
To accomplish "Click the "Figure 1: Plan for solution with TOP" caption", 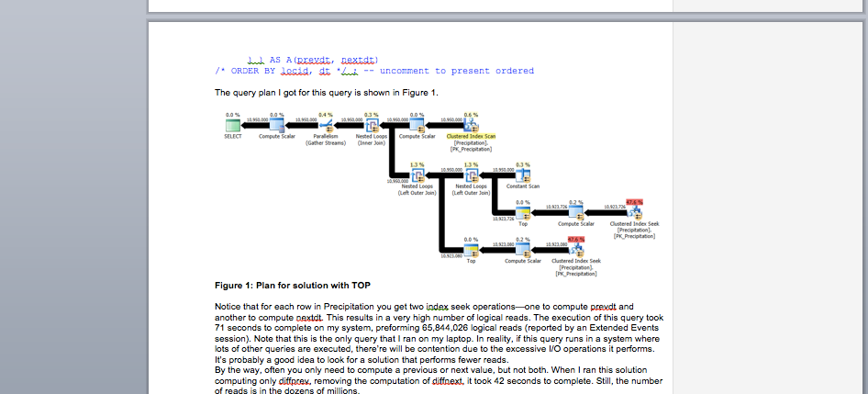I will click(x=292, y=286).
